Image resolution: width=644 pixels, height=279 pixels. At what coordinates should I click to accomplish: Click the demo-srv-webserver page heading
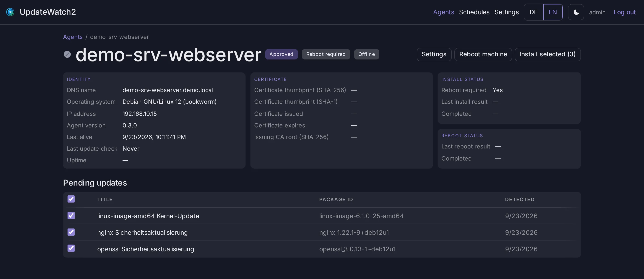pos(168,54)
